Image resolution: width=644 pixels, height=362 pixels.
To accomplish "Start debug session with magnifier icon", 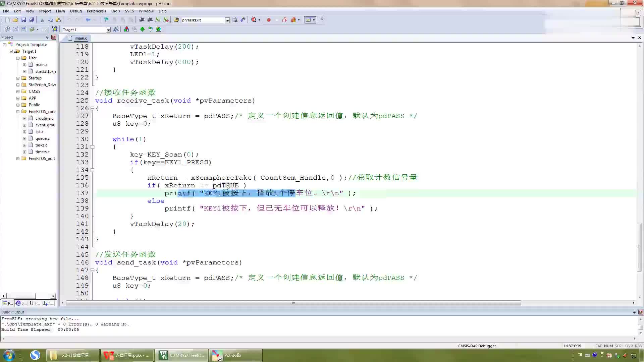I will click(x=254, y=20).
